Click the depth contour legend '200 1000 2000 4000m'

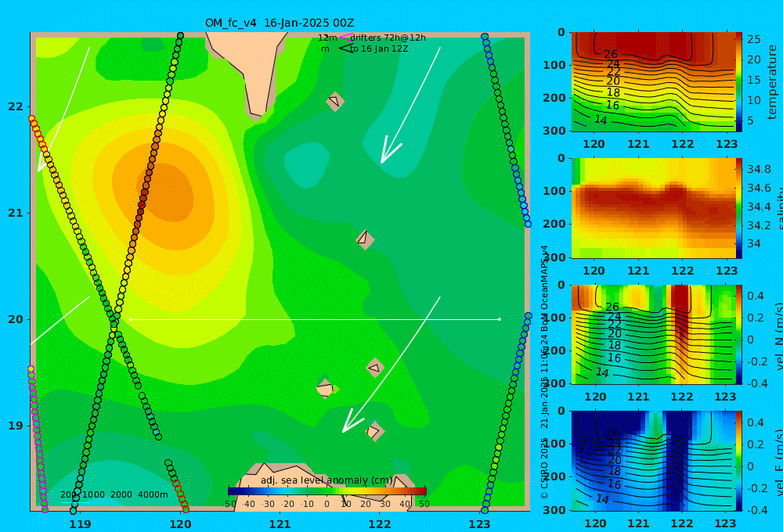click(114, 494)
